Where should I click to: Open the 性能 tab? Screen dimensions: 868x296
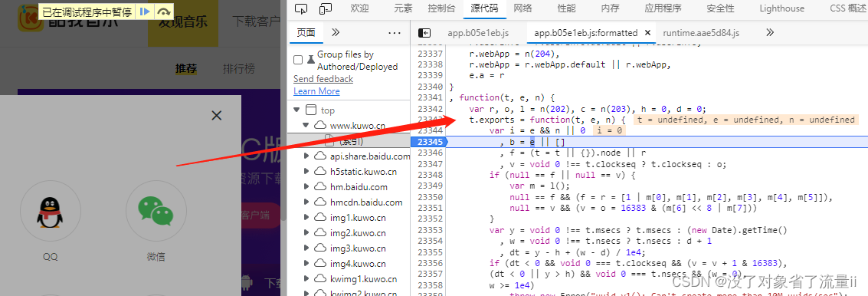[566, 8]
